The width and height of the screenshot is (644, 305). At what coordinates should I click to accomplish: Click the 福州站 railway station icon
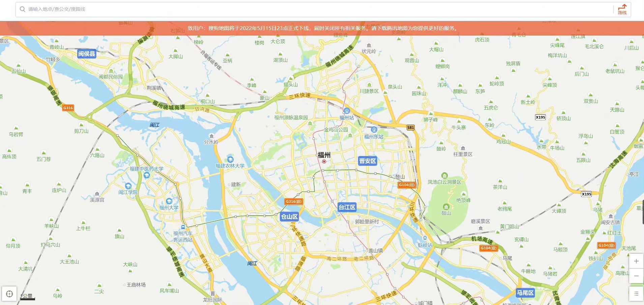click(x=347, y=111)
